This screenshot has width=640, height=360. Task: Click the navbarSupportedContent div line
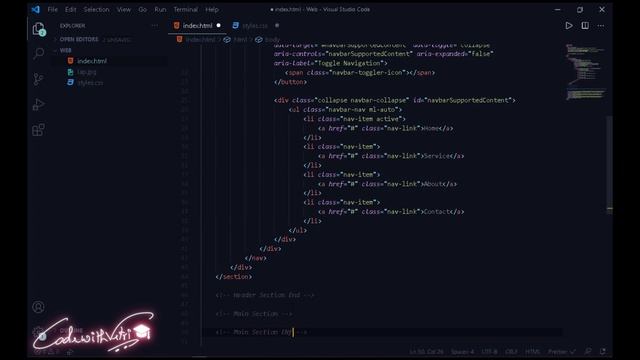click(395, 100)
